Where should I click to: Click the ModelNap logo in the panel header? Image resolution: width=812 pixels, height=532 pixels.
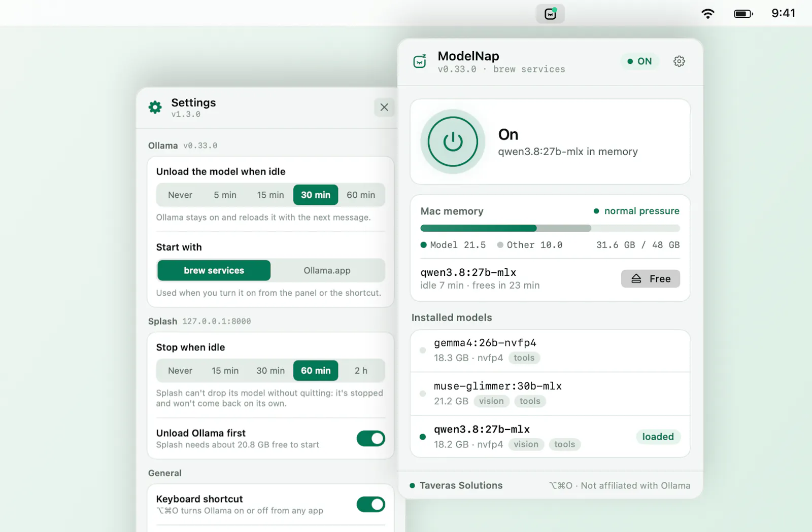(x=420, y=61)
